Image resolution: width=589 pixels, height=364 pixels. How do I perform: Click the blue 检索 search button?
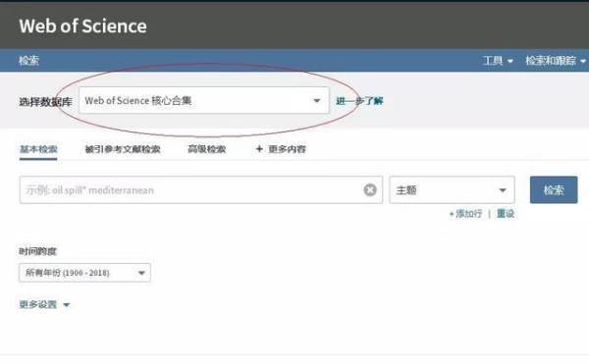pos(554,190)
